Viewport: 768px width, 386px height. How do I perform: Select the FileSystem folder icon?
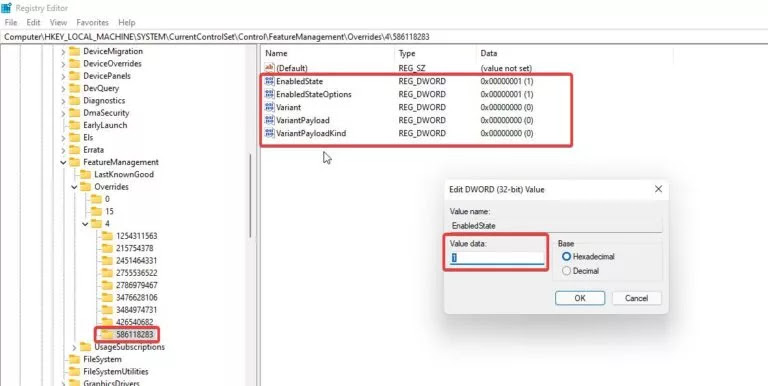tap(74, 359)
